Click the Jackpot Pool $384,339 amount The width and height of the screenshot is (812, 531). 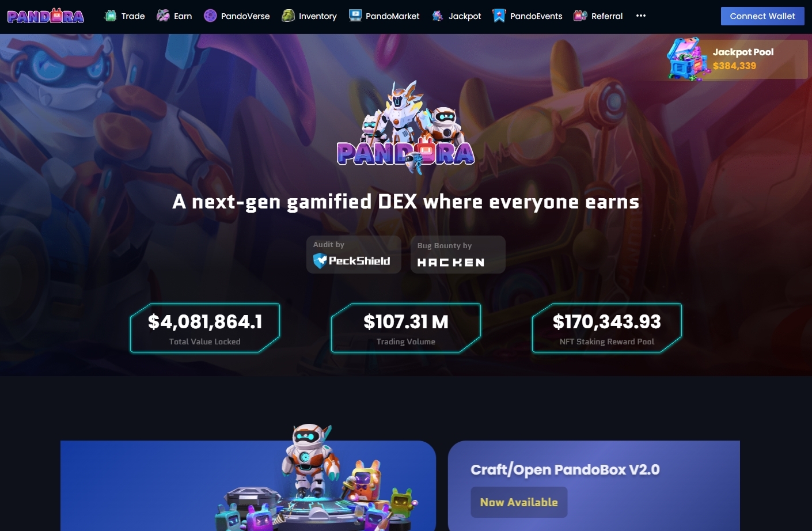(x=734, y=66)
